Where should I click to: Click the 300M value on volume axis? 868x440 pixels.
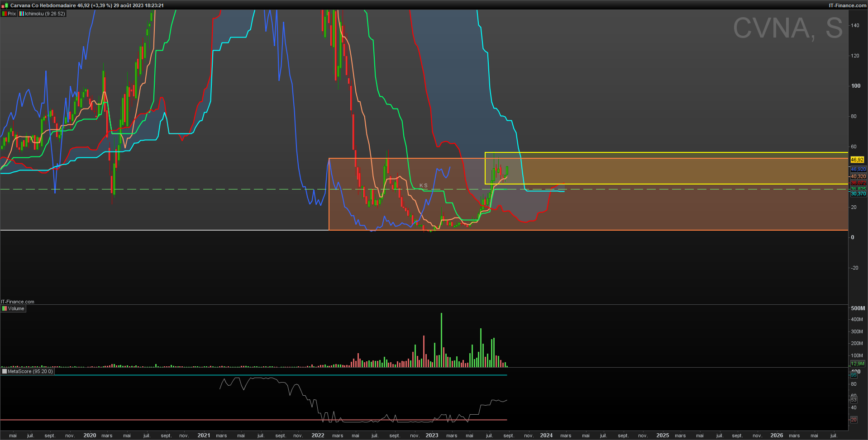point(857,331)
